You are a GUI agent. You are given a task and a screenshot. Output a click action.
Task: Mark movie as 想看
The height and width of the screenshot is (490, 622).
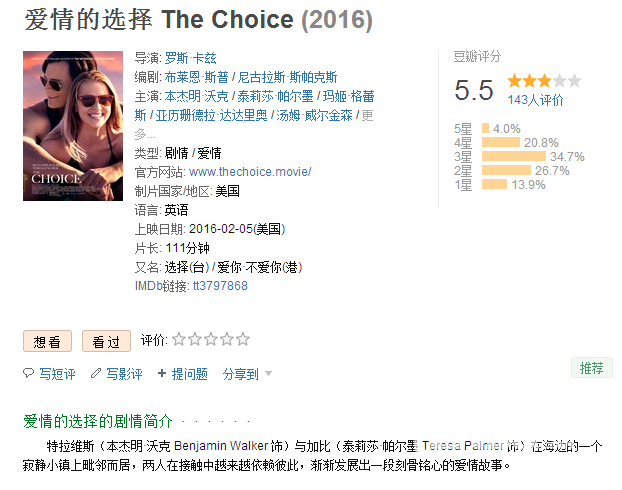coord(47,341)
